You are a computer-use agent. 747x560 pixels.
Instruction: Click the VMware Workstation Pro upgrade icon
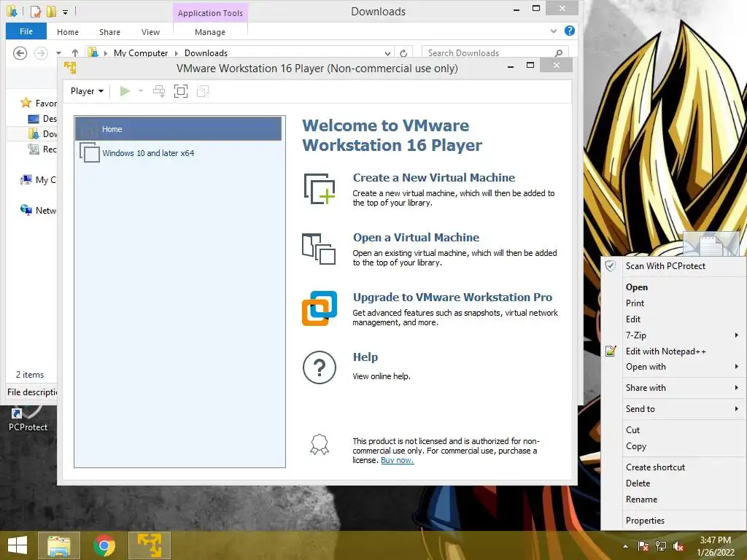click(320, 308)
